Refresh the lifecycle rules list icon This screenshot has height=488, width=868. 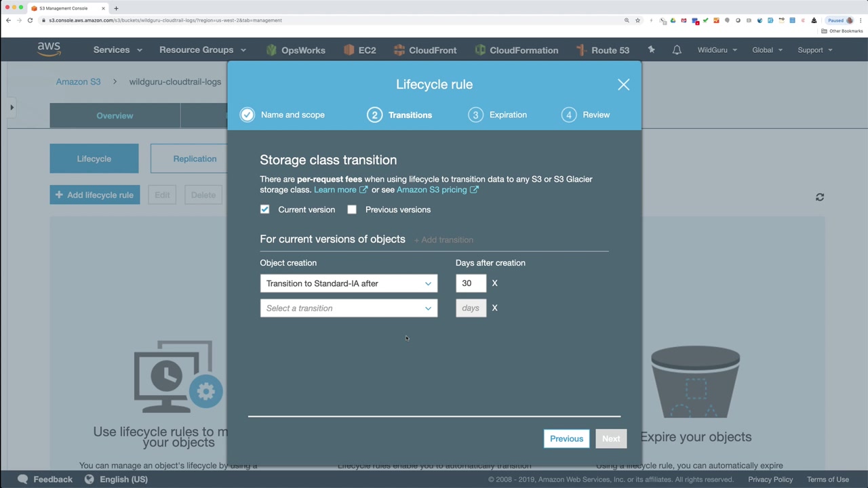[x=820, y=197]
